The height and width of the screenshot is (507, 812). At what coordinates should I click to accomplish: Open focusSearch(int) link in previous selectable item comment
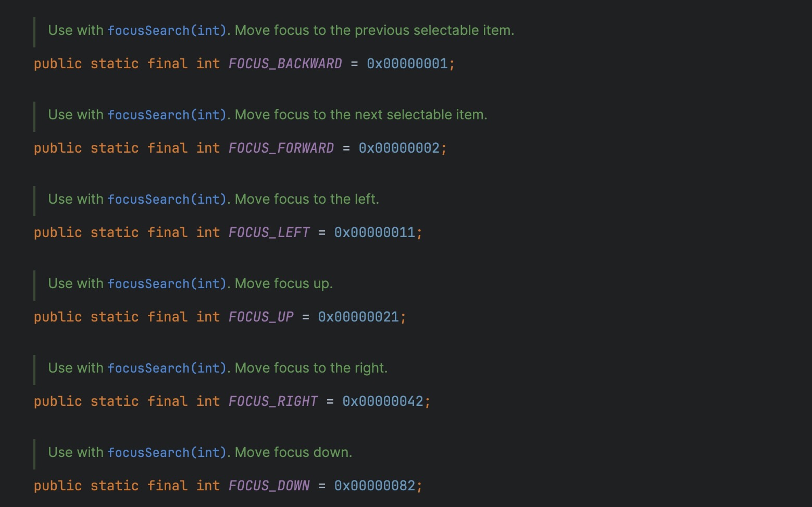pyautogui.click(x=167, y=31)
